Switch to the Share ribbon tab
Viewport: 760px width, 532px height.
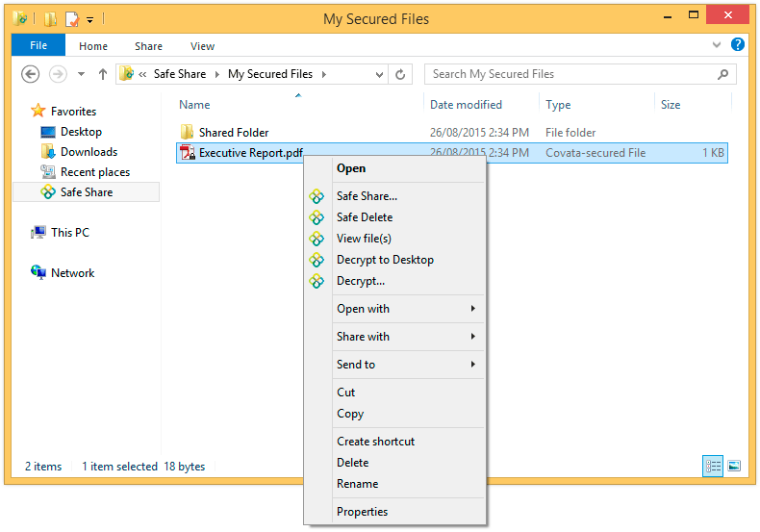[148, 46]
